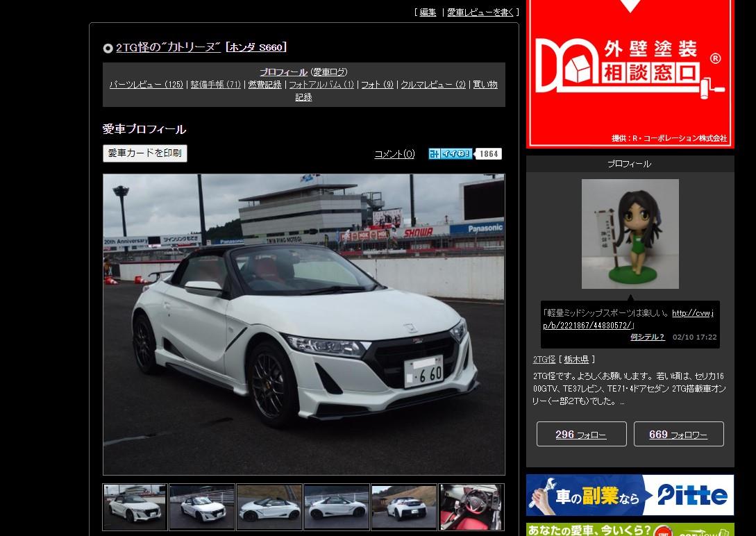
Task: Open クルマレビュー (2) section
Action: pos(433,84)
